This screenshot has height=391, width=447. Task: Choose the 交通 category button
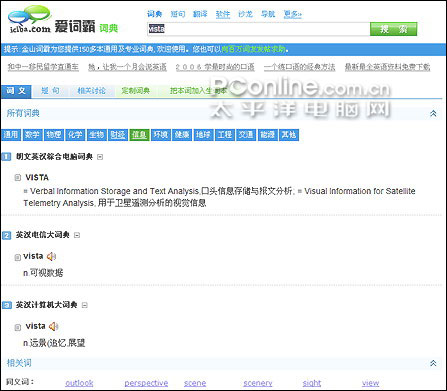(x=246, y=135)
